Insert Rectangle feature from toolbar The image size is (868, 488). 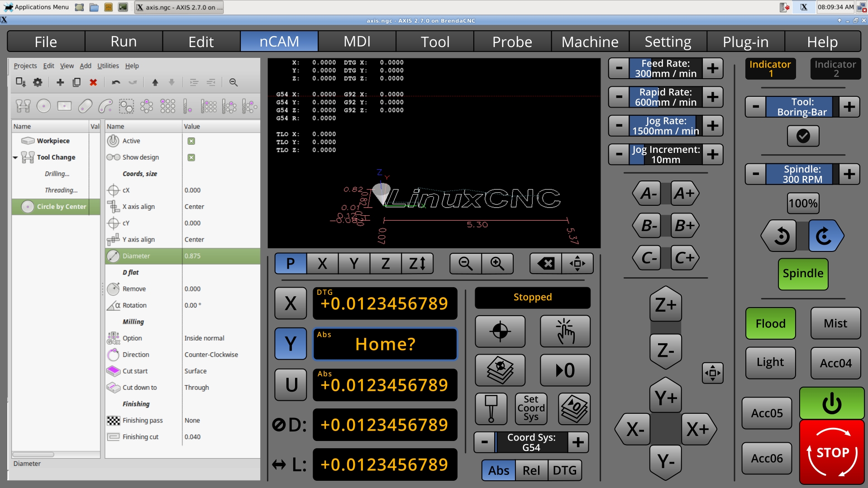click(x=64, y=106)
